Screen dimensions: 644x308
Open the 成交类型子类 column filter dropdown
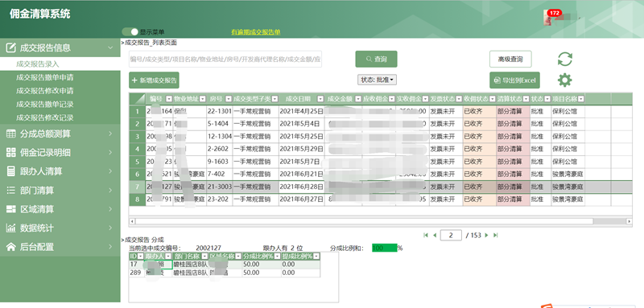tap(275, 99)
